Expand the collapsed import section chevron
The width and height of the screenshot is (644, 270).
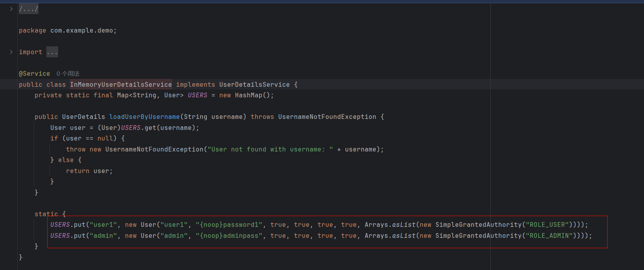pos(11,52)
